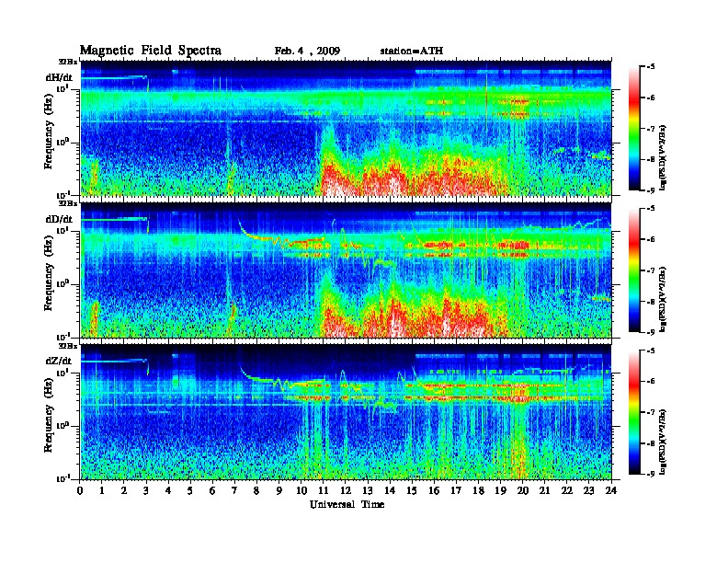Click the "Magnetic Field Spectra" title

coord(151,51)
